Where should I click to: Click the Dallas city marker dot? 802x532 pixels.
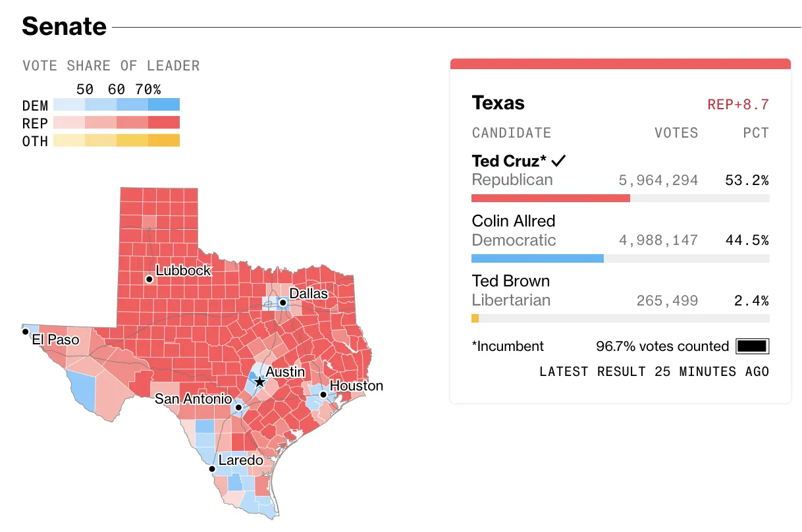pos(282,303)
